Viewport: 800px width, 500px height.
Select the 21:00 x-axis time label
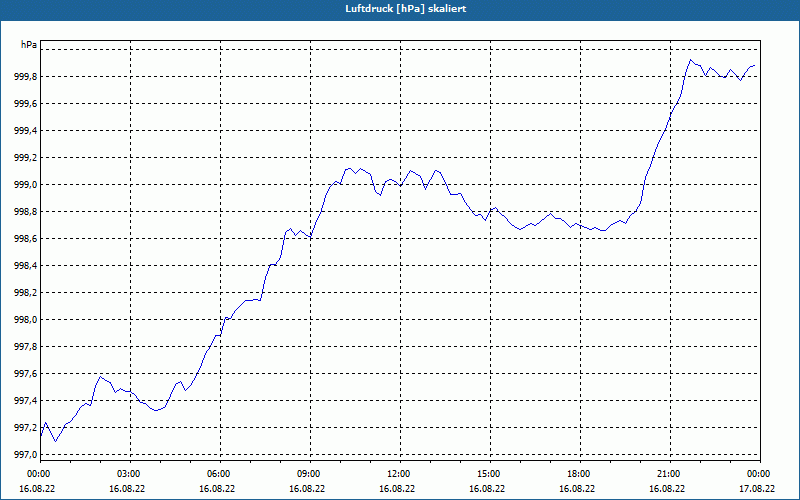pos(670,474)
